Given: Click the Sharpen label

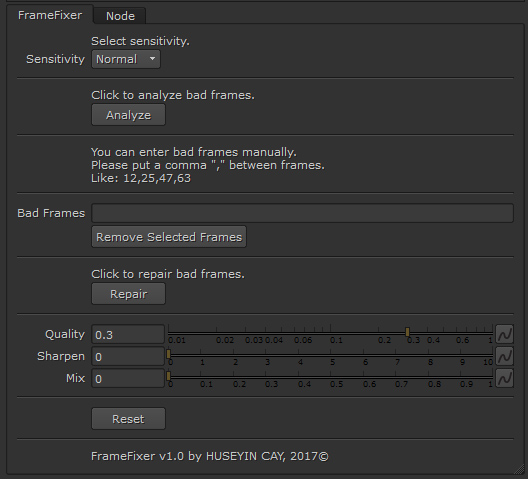Looking at the screenshot, I should [61, 356].
